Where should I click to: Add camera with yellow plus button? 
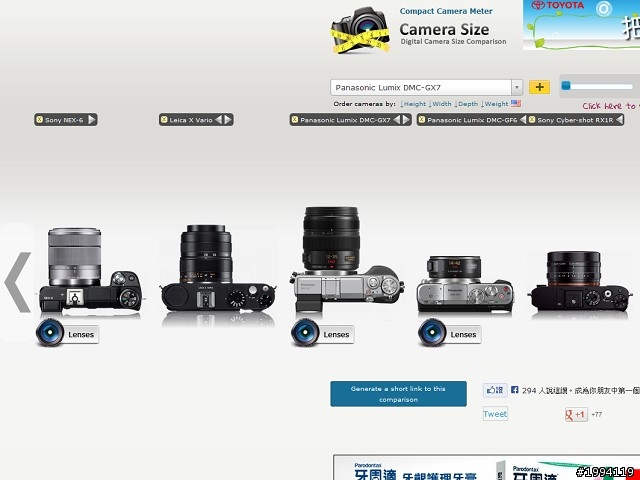(x=540, y=87)
